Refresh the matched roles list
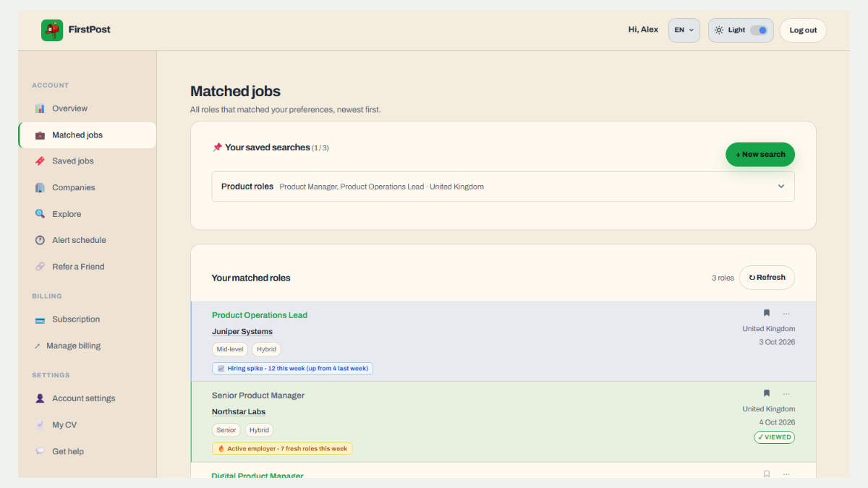This screenshot has height=488, width=868. click(767, 278)
